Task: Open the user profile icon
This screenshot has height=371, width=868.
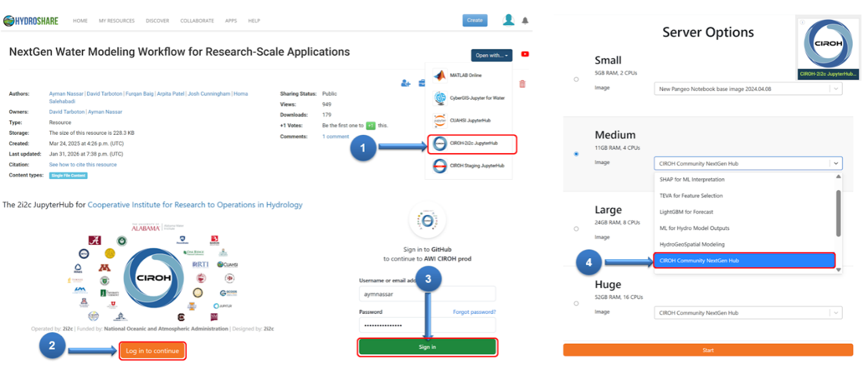Action: tap(509, 20)
